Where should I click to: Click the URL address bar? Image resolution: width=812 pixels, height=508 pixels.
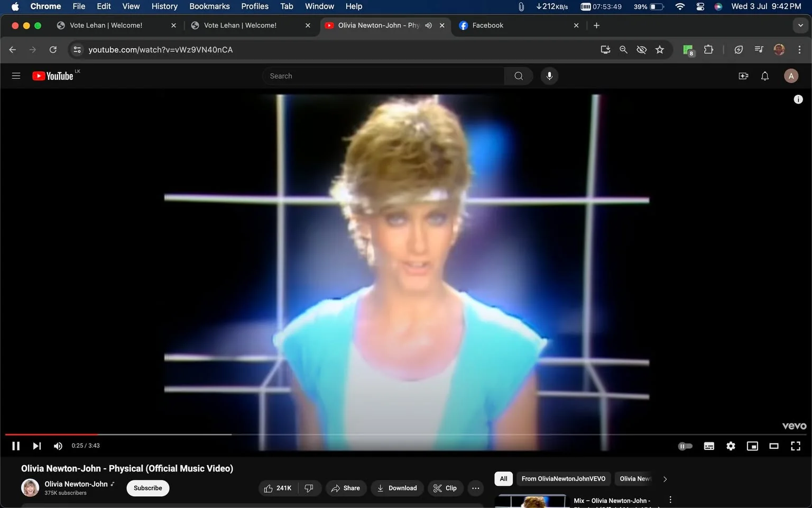pyautogui.click(x=338, y=49)
